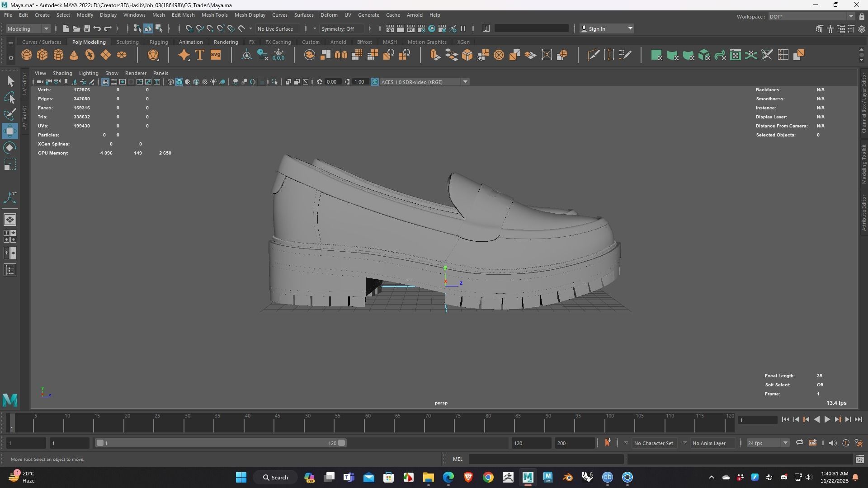
Task: Select the Rotate Tool in the toolbox
Action: click(10, 148)
